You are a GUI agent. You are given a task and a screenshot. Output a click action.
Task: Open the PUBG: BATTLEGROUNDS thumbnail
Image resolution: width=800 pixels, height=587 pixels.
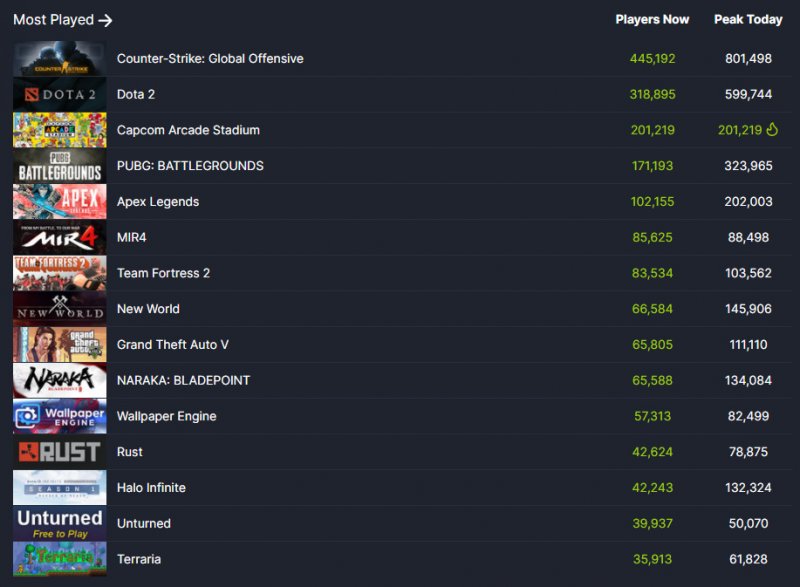coord(58,165)
